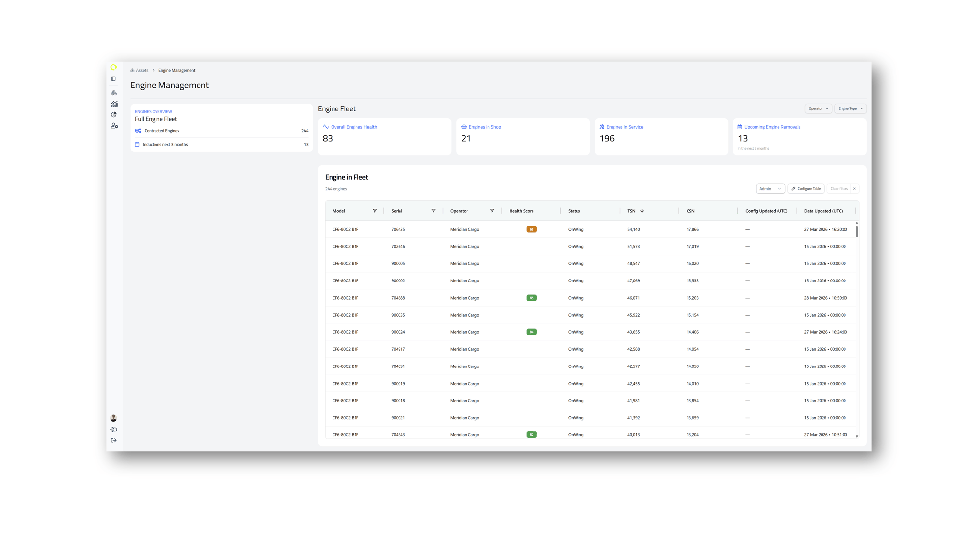Filter the Model column

tap(375, 211)
